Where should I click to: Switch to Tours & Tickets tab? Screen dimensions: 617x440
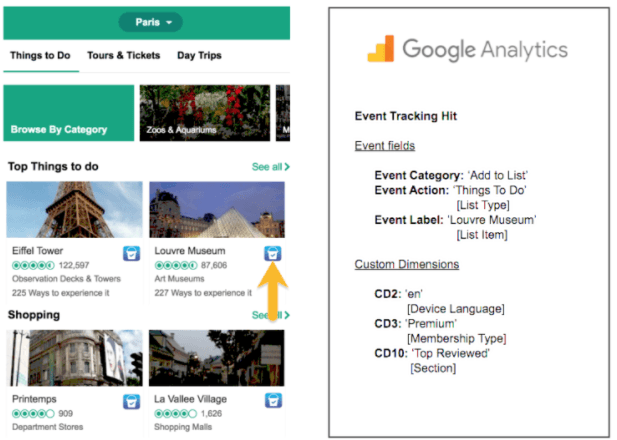click(124, 55)
